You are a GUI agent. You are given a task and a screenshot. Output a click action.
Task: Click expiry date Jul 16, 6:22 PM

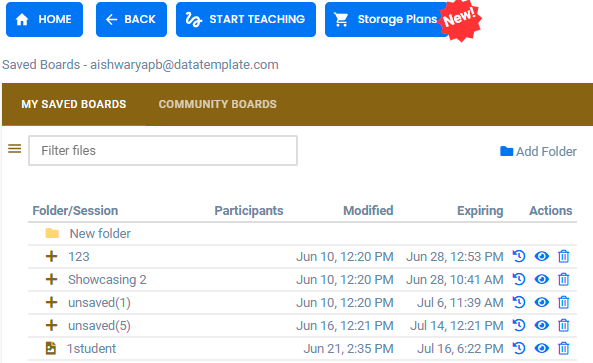(x=460, y=349)
